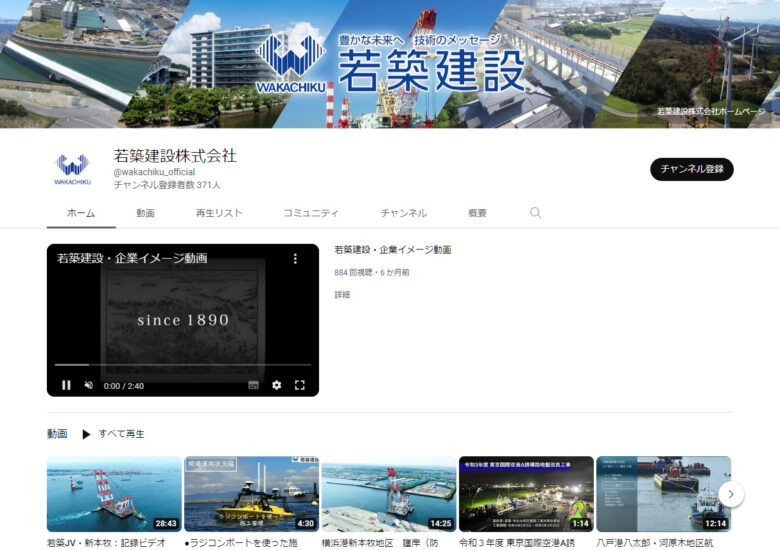
Task: Seek using the video progress bar
Action: (x=183, y=365)
